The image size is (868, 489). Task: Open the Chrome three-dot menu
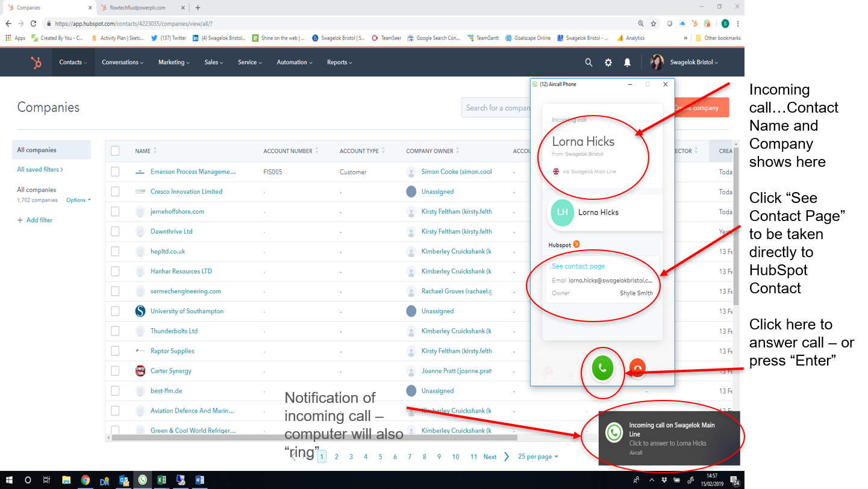pos(738,23)
